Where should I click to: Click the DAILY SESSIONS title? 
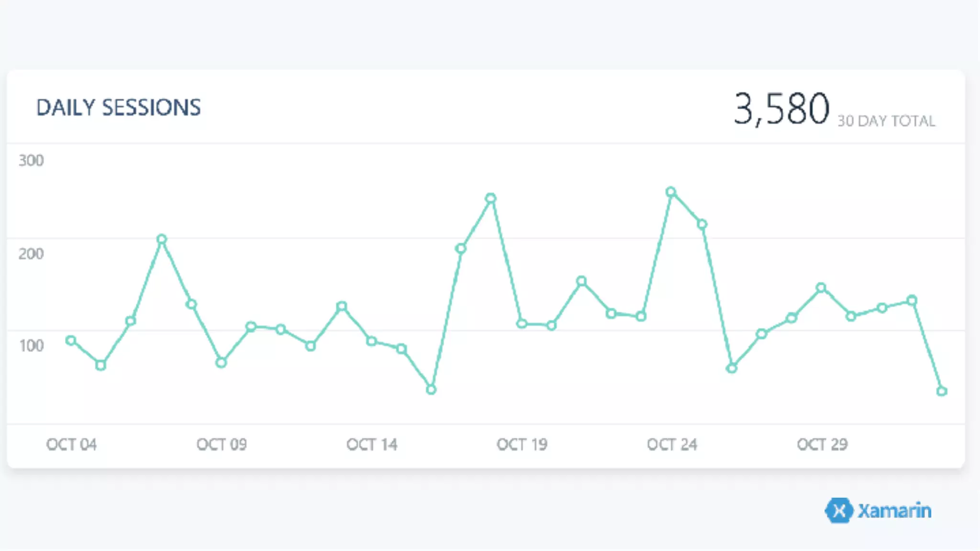point(118,108)
